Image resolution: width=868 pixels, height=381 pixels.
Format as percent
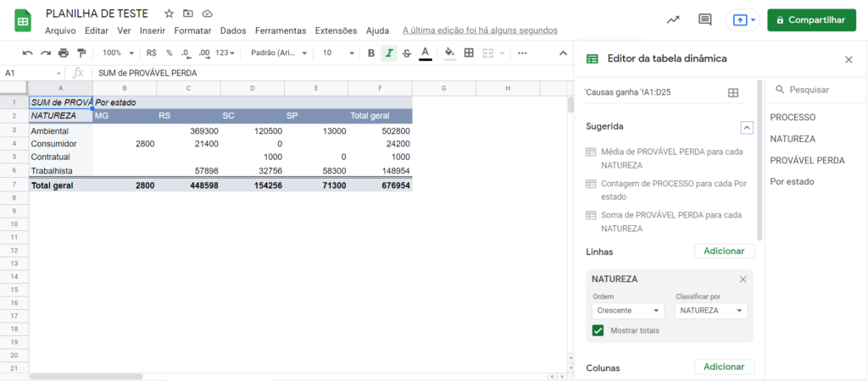click(170, 53)
